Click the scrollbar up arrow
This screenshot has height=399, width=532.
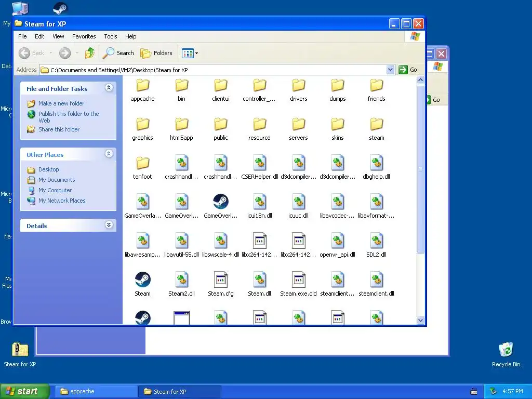[420, 80]
